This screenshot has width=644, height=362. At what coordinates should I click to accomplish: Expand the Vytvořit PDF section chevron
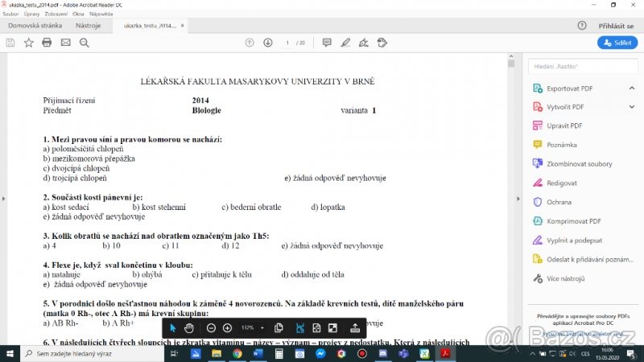click(632, 107)
